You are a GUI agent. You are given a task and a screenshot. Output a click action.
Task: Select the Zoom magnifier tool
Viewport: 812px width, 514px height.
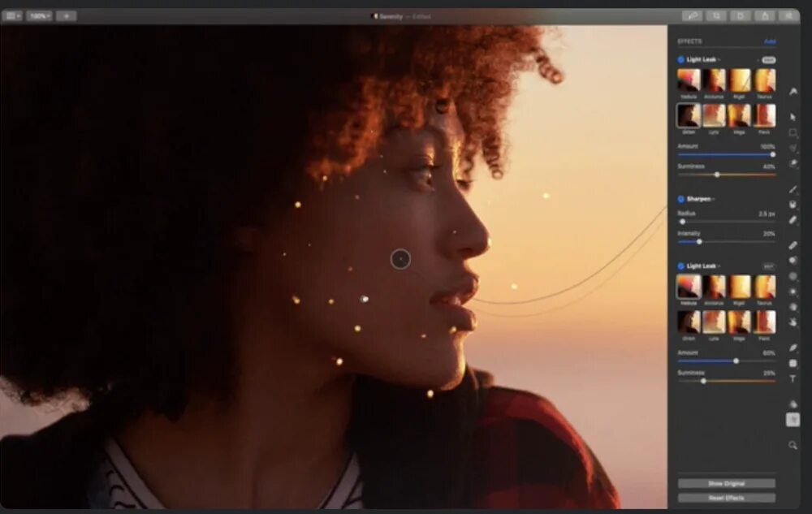click(x=793, y=445)
